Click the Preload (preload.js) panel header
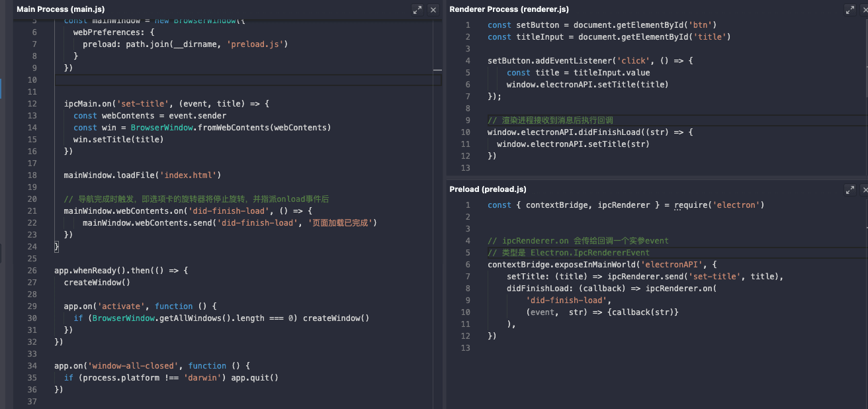The width and height of the screenshot is (868, 409). click(488, 189)
